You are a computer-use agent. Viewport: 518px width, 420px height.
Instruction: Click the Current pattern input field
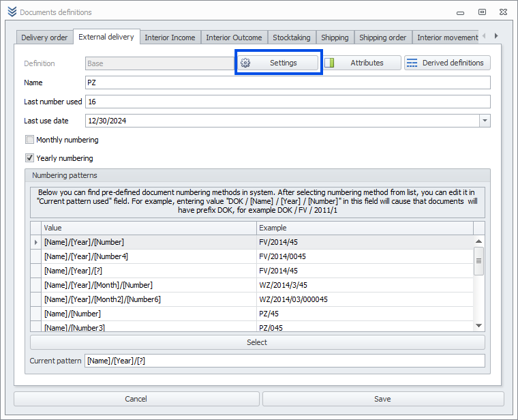tap(285, 361)
